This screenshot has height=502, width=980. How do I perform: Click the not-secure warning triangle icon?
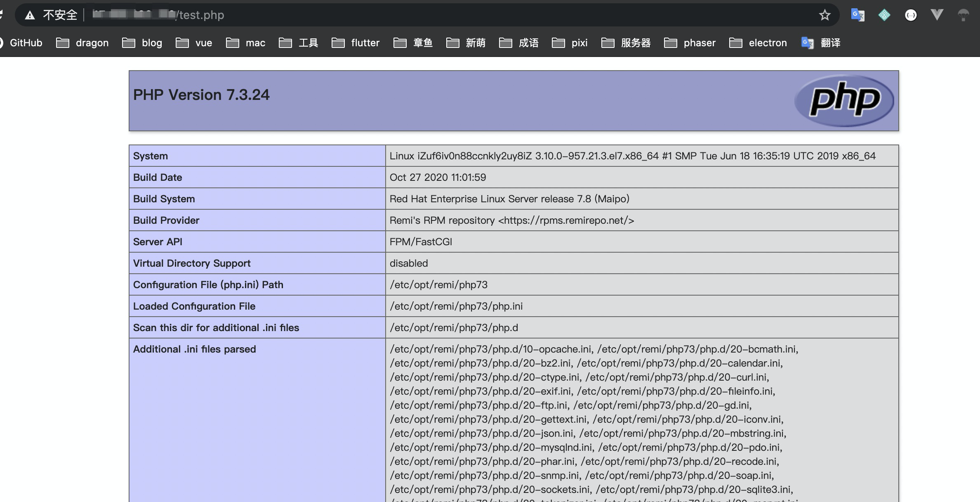pyautogui.click(x=30, y=15)
